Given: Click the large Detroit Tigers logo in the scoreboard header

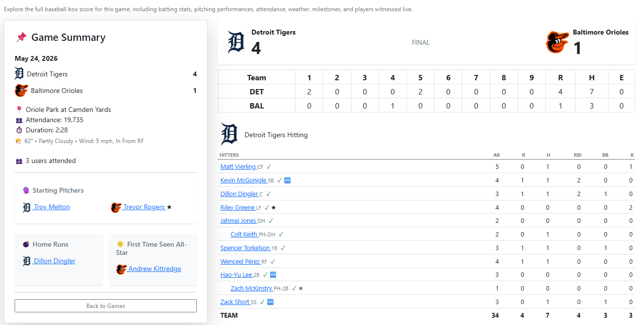Looking at the screenshot, I should tap(236, 42).
